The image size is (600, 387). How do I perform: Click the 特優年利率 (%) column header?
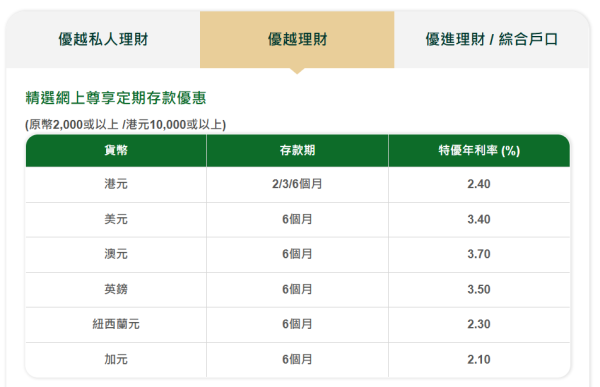pos(479,150)
